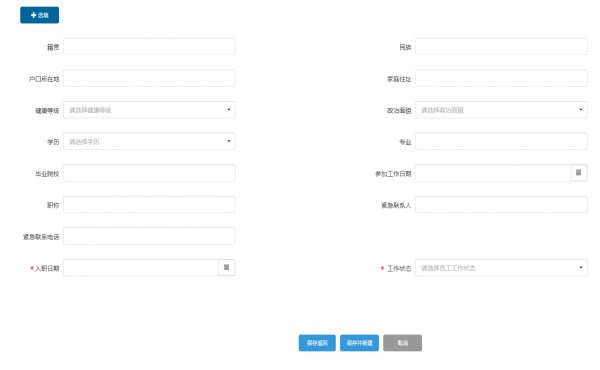Click the 保存并新建 button

359,343
